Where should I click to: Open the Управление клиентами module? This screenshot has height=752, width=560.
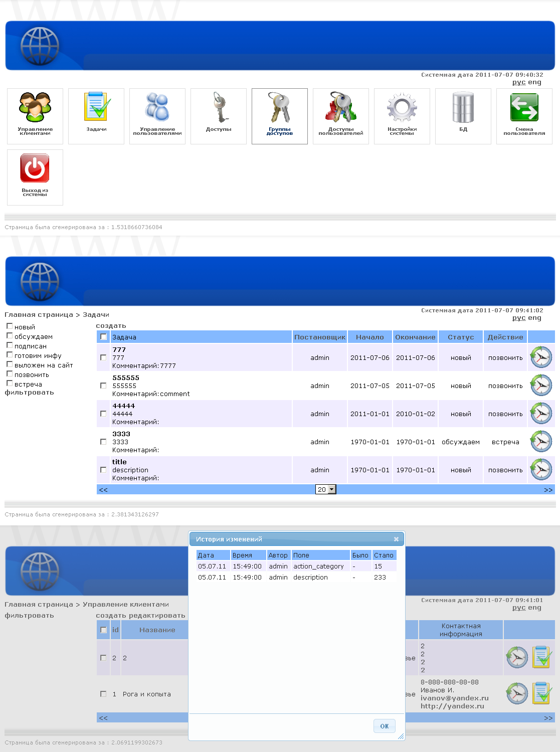35,116
